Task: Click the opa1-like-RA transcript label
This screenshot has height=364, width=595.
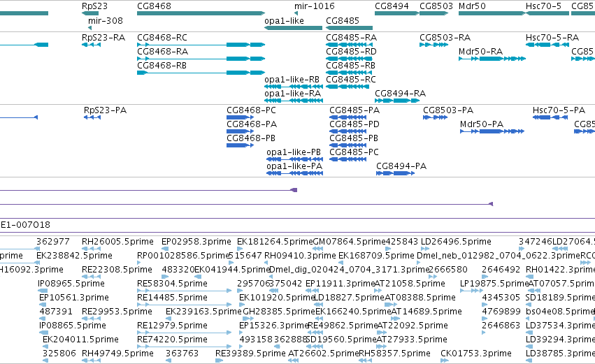Action: 292,94
